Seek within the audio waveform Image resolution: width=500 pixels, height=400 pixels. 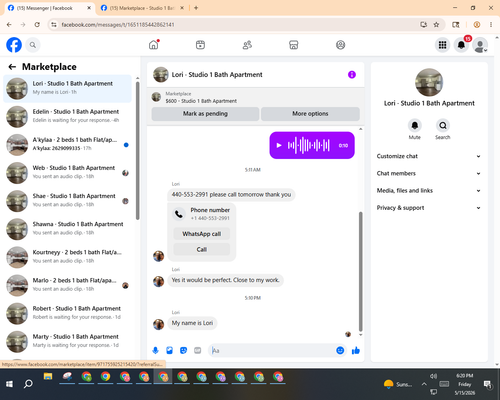[x=309, y=145]
